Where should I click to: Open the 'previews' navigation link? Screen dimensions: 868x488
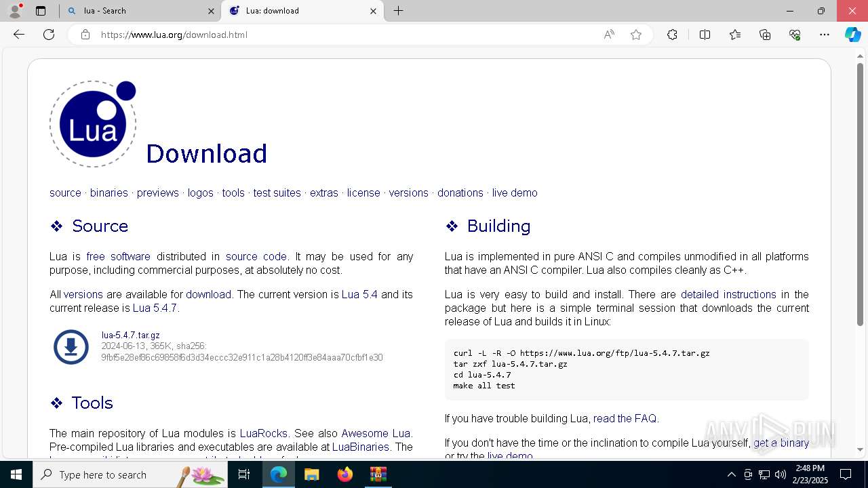[158, 193]
